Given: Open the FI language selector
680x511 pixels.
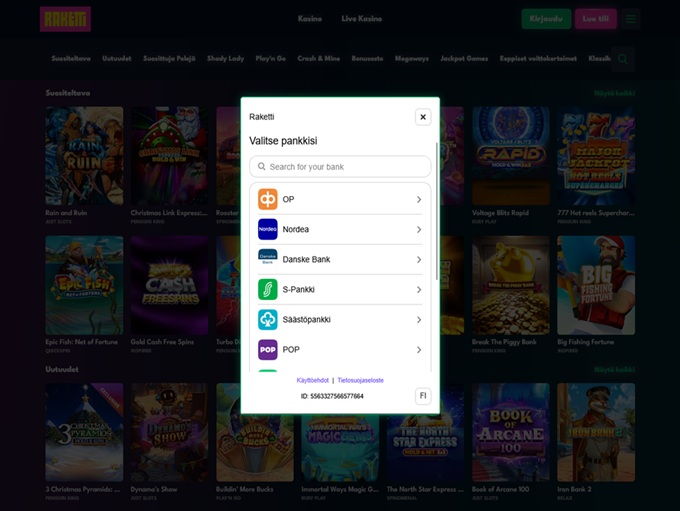Looking at the screenshot, I should tap(423, 396).
